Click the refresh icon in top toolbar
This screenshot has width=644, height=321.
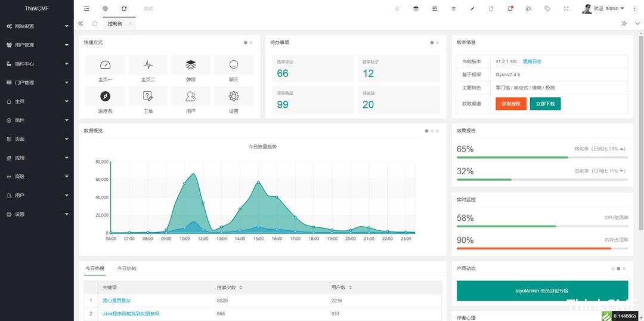coord(124,8)
